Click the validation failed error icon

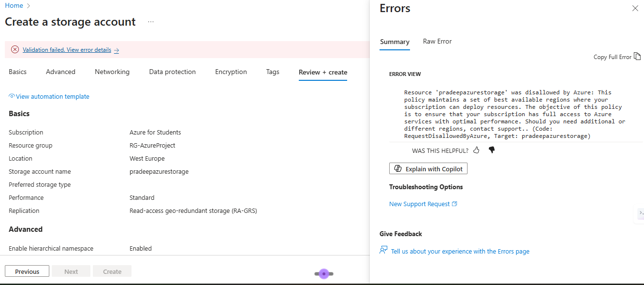click(15, 49)
